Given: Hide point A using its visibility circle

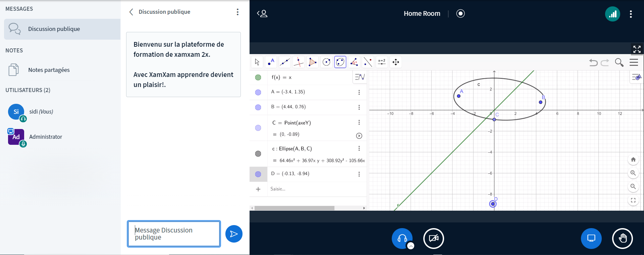Looking at the screenshot, I should 258,92.
